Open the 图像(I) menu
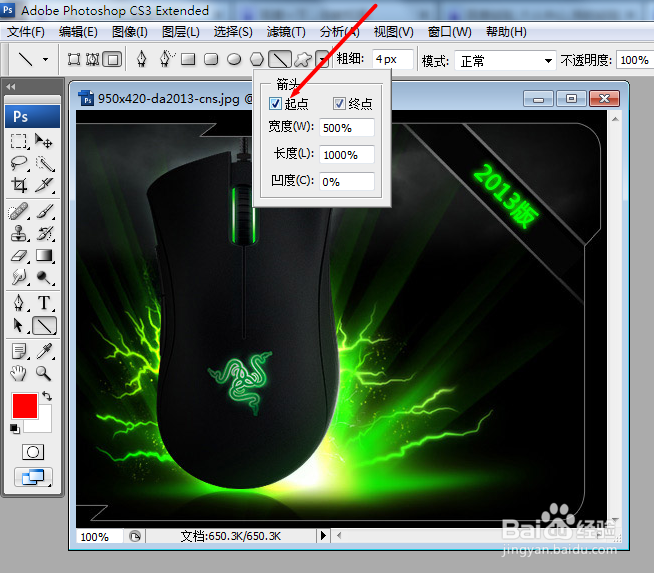This screenshot has width=654, height=573. (130, 32)
